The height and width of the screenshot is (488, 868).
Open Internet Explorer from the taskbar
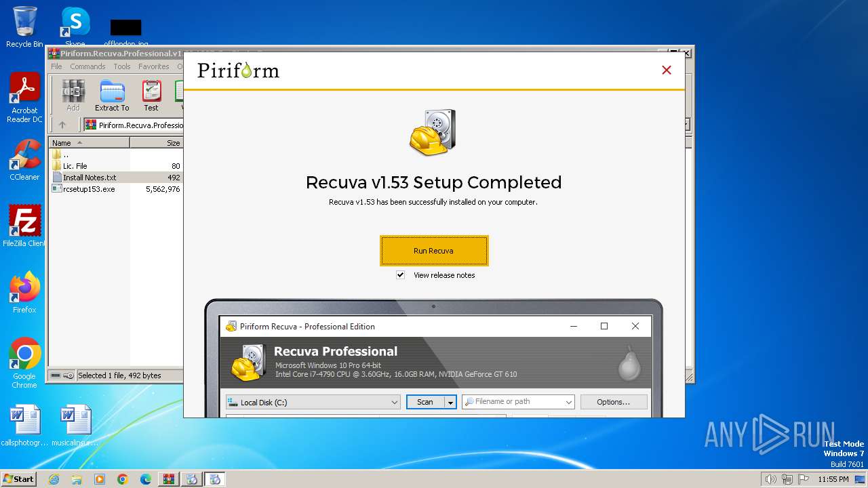[x=54, y=479]
